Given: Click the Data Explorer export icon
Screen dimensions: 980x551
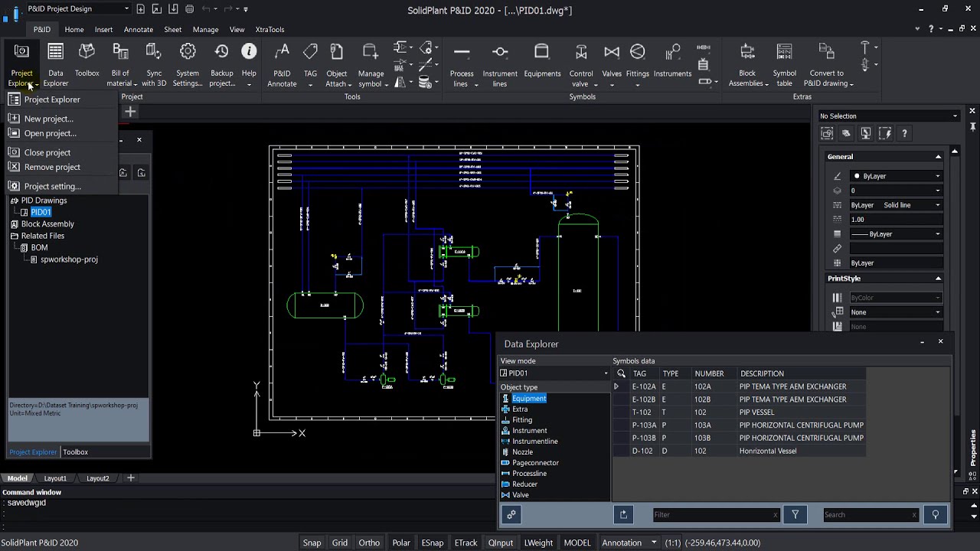Looking at the screenshot, I should (x=623, y=515).
